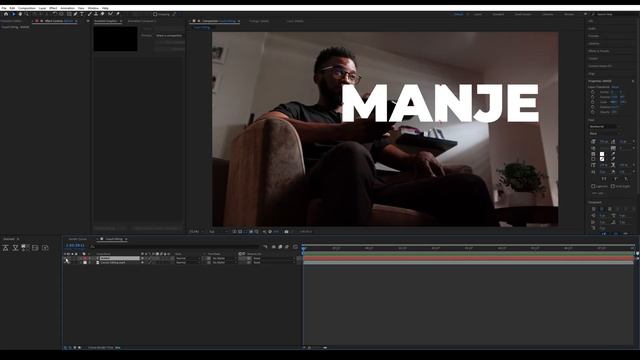Select the Brush tool
Screen dimensions: 640x360
point(90,14)
